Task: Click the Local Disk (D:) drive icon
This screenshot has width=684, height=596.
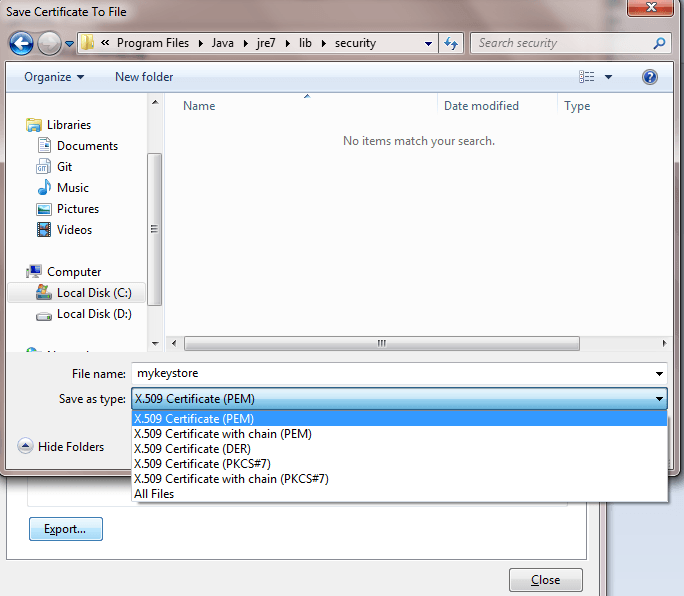Action: (44, 316)
